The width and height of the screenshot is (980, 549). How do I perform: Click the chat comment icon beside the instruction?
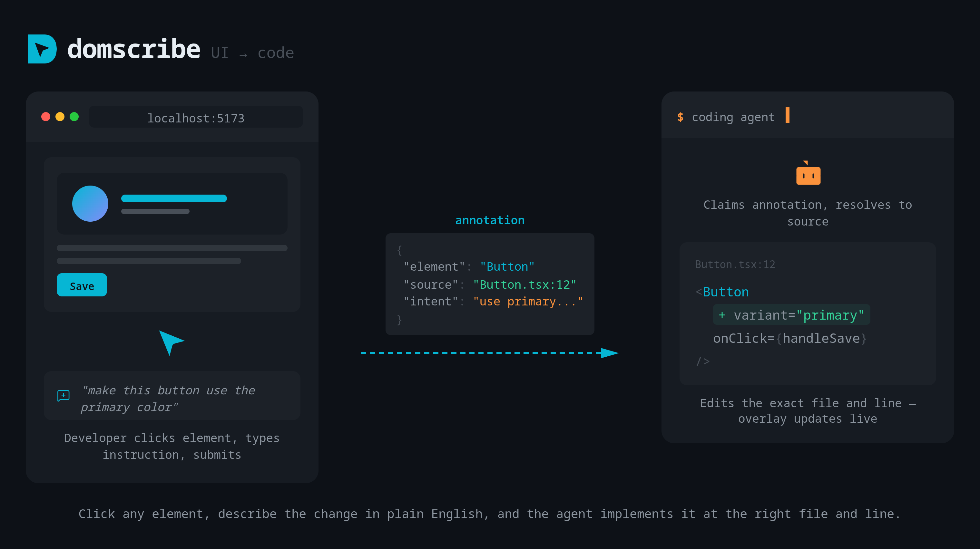(63, 395)
